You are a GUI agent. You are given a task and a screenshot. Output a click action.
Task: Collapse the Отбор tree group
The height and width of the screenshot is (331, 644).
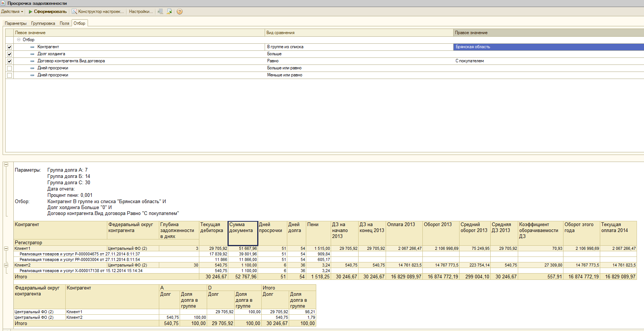[19, 40]
